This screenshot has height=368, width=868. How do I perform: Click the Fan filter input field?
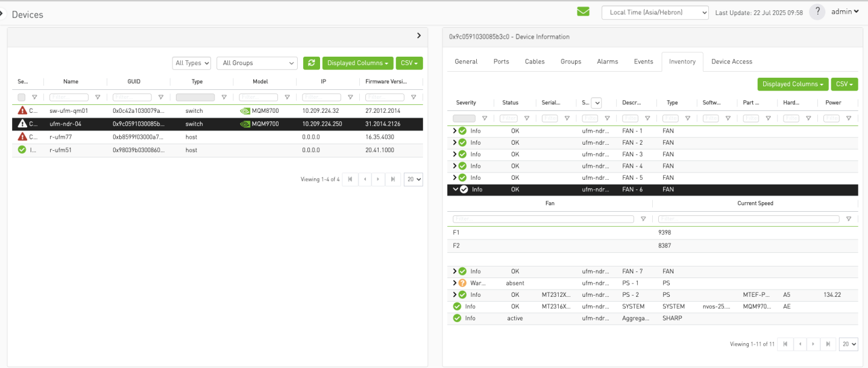click(x=543, y=219)
